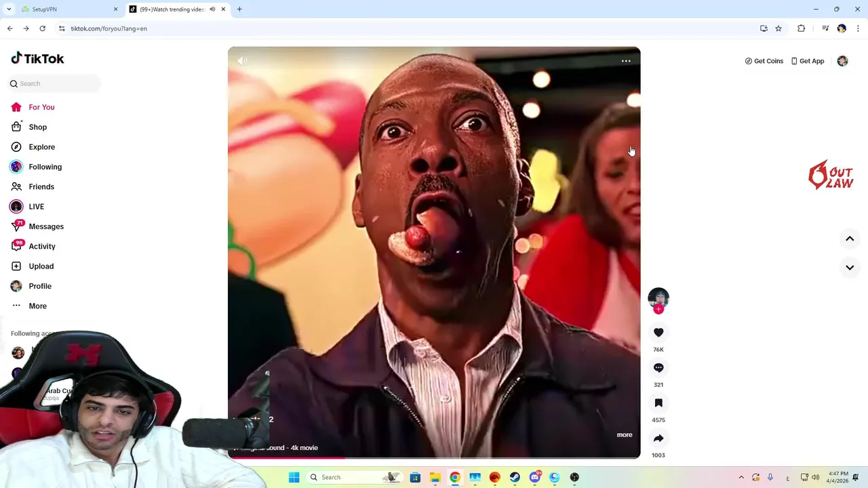Click Get Coins
The width and height of the screenshot is (868, 488).
(x=764, y=61)
